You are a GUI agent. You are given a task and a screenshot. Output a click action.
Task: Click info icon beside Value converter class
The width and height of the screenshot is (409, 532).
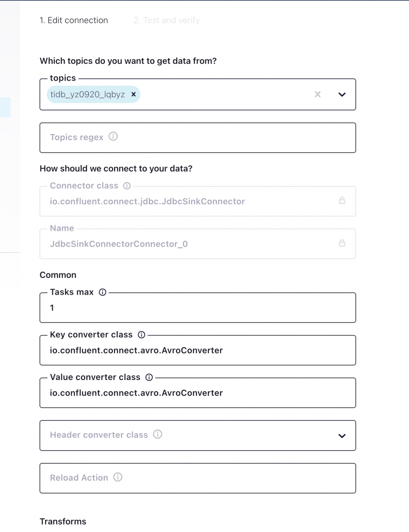(x=149, y=377)
